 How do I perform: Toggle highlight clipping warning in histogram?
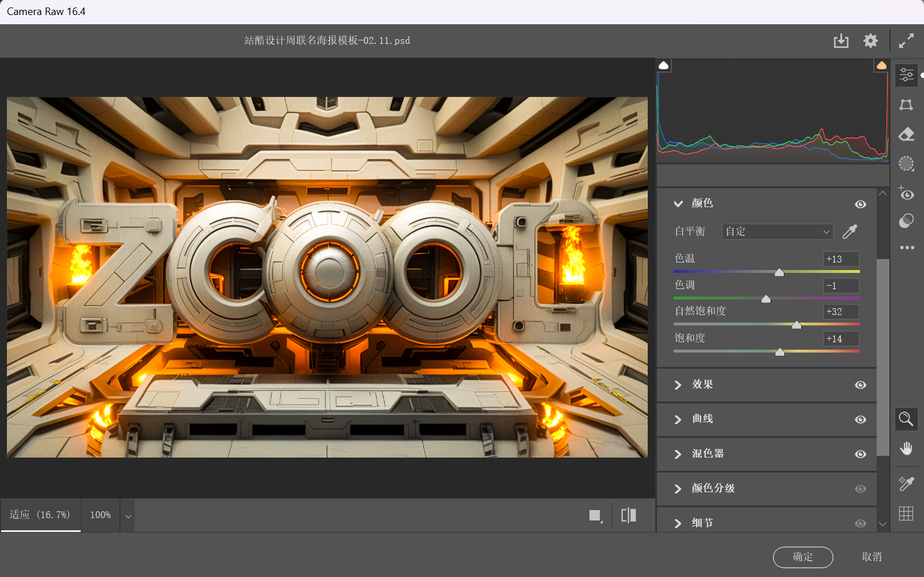pos(881,65)
